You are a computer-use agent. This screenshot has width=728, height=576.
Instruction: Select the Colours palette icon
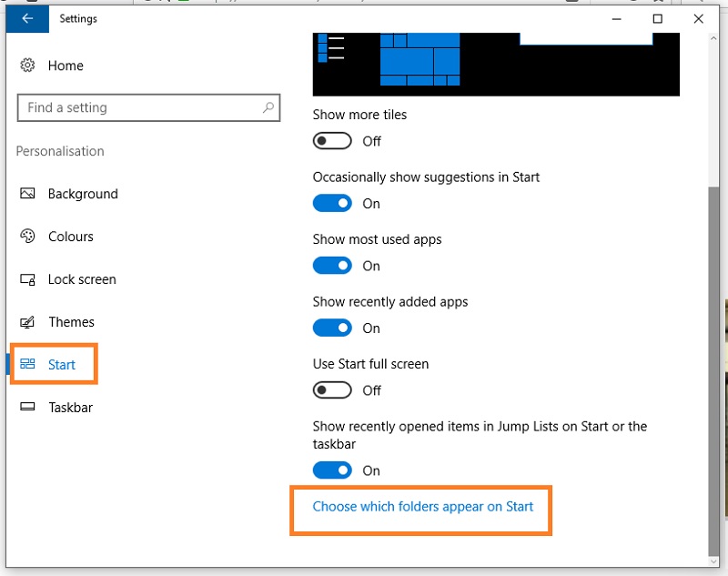tap(27, 237)
